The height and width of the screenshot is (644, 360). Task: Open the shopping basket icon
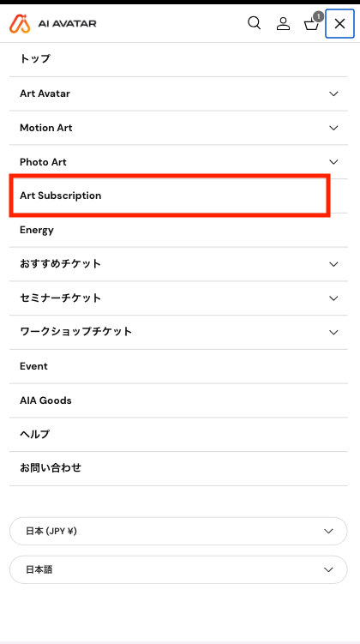[x=311, y=24]
